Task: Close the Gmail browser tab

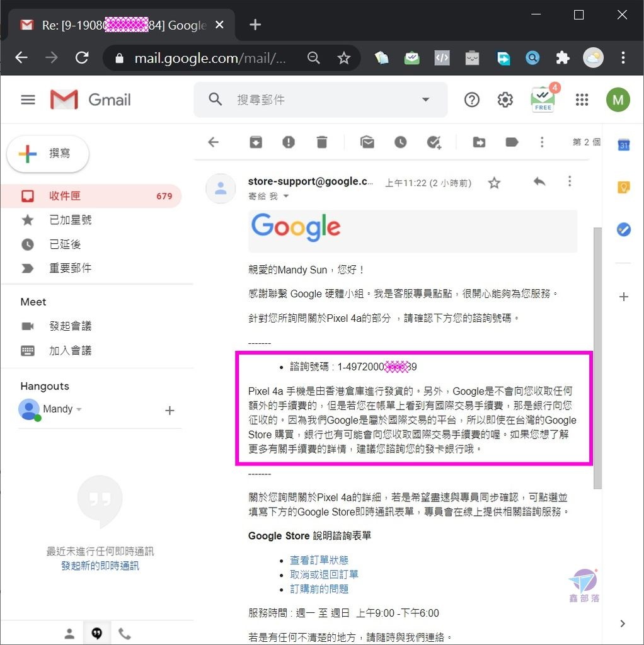Action: [219, 25]
